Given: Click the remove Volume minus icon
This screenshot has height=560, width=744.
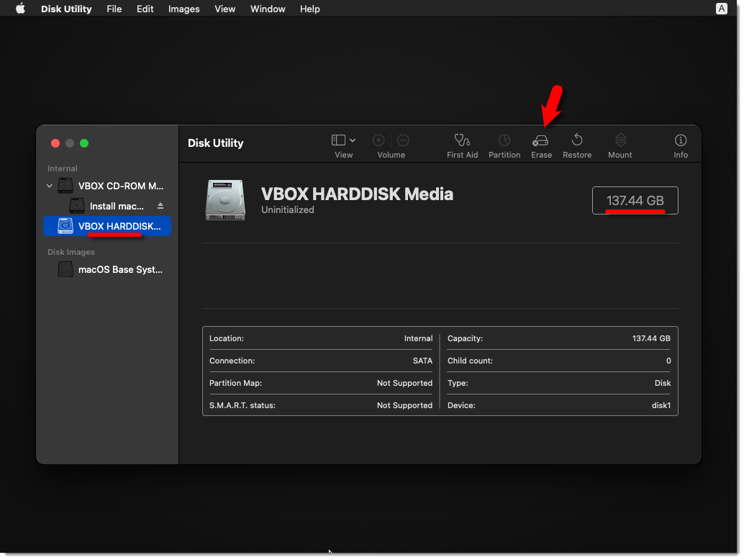Looking at the screenshot, I should point(403,140).
